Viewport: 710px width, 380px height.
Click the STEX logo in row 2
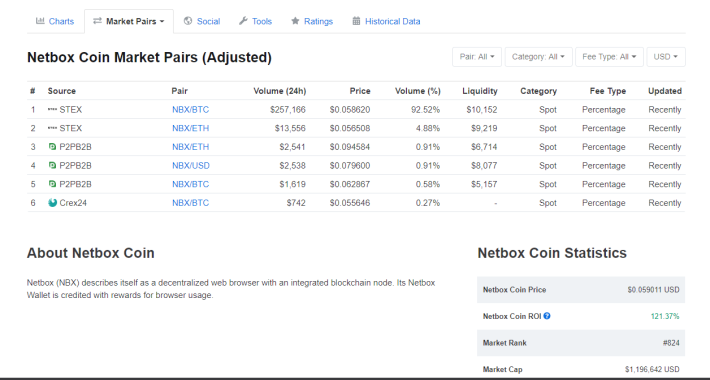coord(53,128)
